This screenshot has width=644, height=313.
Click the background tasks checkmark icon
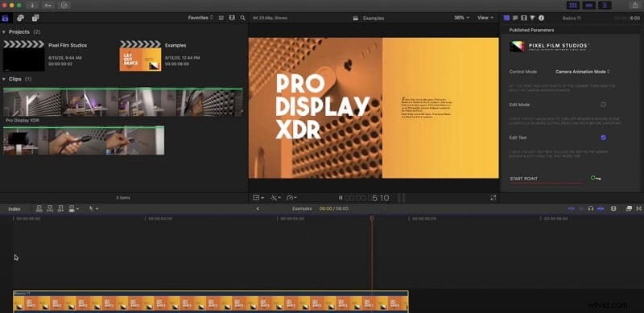click(64, 6)
